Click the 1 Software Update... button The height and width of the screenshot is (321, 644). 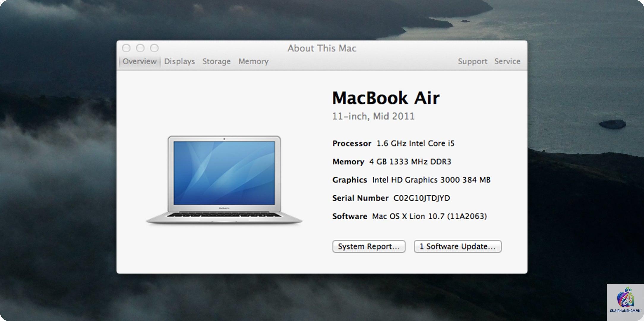457,247
